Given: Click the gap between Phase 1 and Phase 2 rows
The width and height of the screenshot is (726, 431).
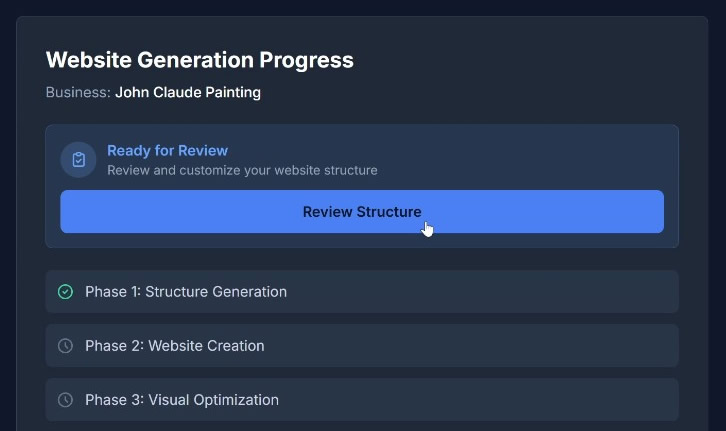Looking at the screenshot, I should click(360, 318).
